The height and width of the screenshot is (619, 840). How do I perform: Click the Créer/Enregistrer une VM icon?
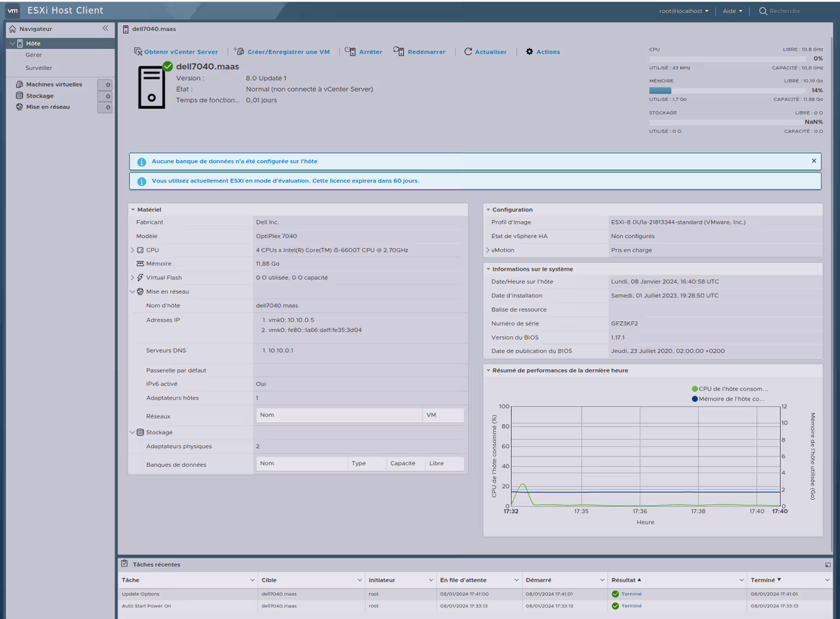(239, 52)
